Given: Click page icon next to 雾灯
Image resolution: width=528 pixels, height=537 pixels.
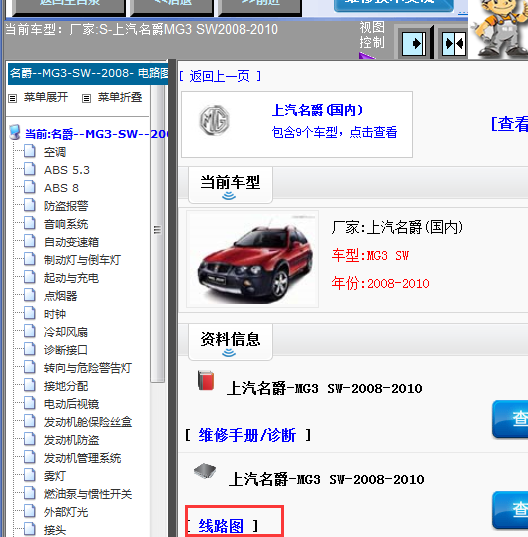Looking at the screenshot, I should [30, 475].
